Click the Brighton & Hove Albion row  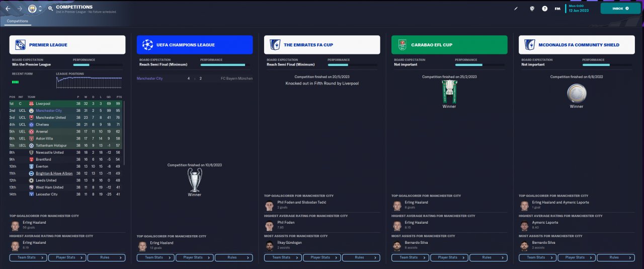(x=66, y=173)
